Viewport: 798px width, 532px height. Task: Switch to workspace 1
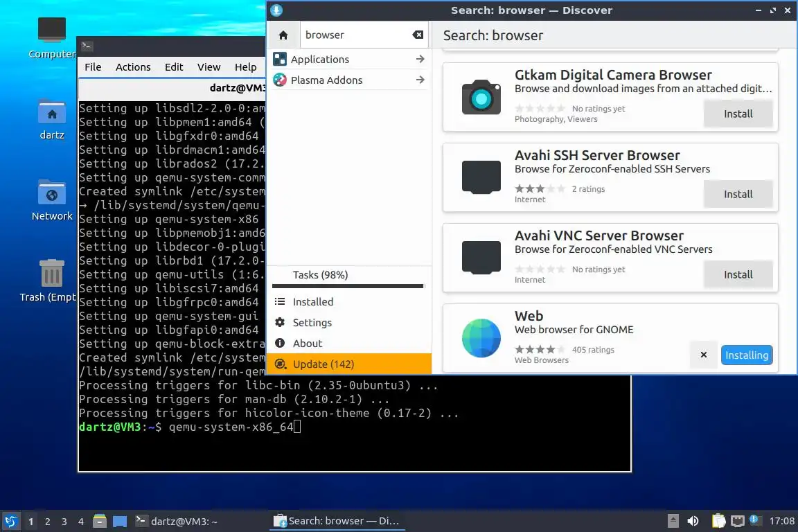pyautogui.click(x=31, y=522)
